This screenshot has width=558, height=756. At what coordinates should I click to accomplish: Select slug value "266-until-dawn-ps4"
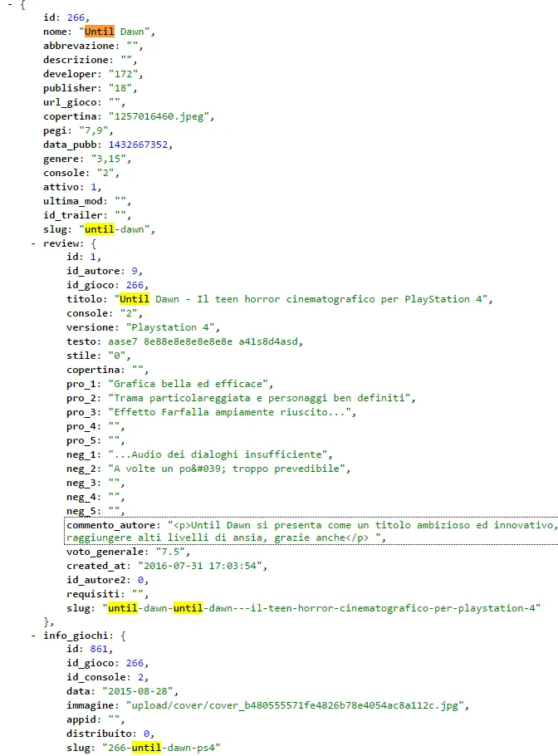click(161, 748)
